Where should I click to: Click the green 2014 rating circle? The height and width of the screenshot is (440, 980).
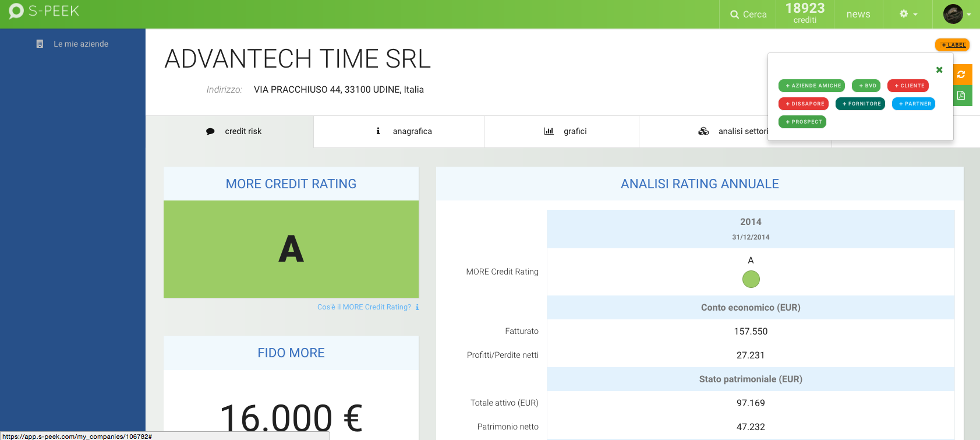tap(751, 279)
